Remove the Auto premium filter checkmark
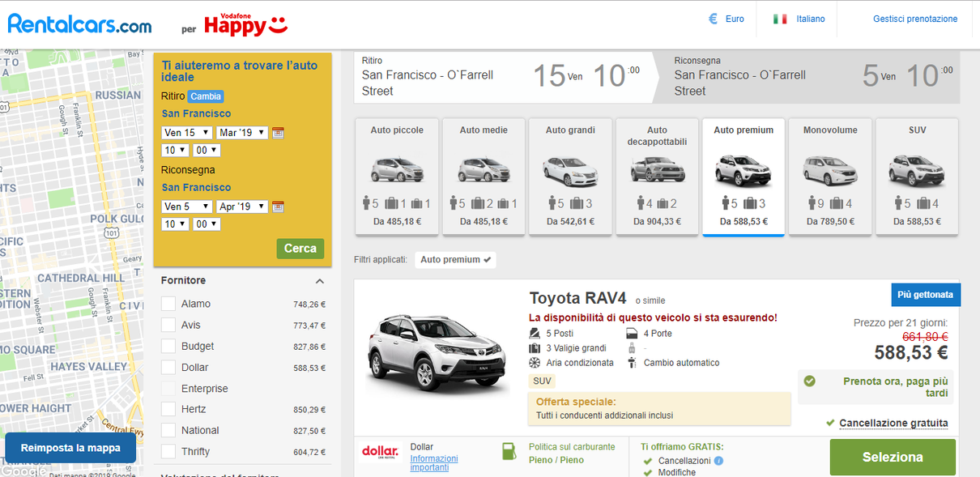This screenshot has height=477, width=980. click(x=487, y=260)
